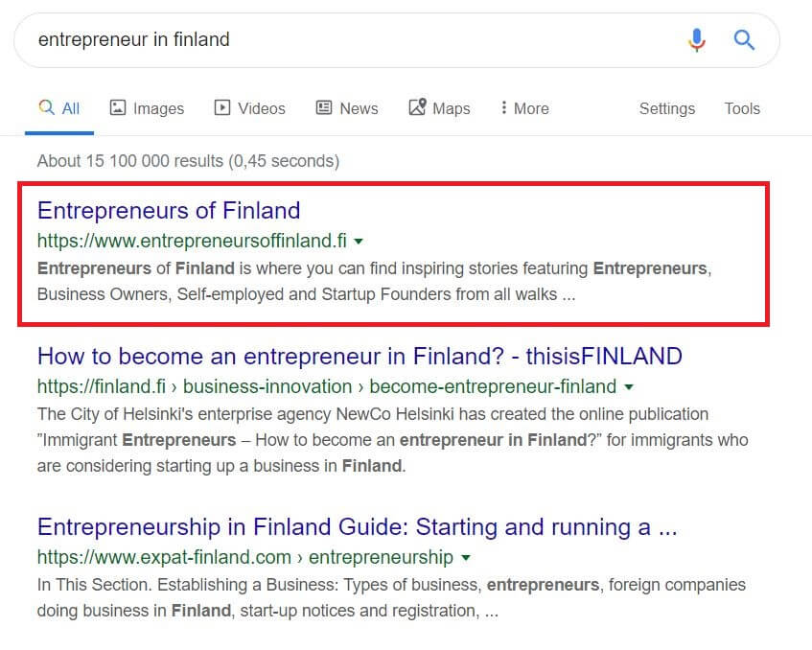812x650 pixels.
Task: Switch to the All results tab
Action: coord(59,108)
